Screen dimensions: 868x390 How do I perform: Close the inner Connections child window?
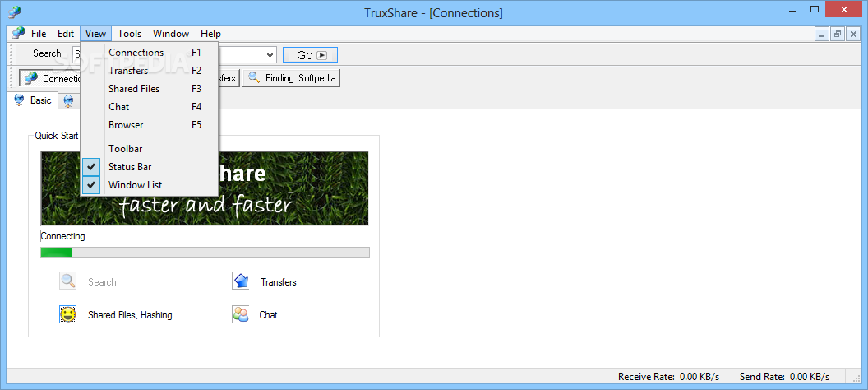tap(853, 34)
